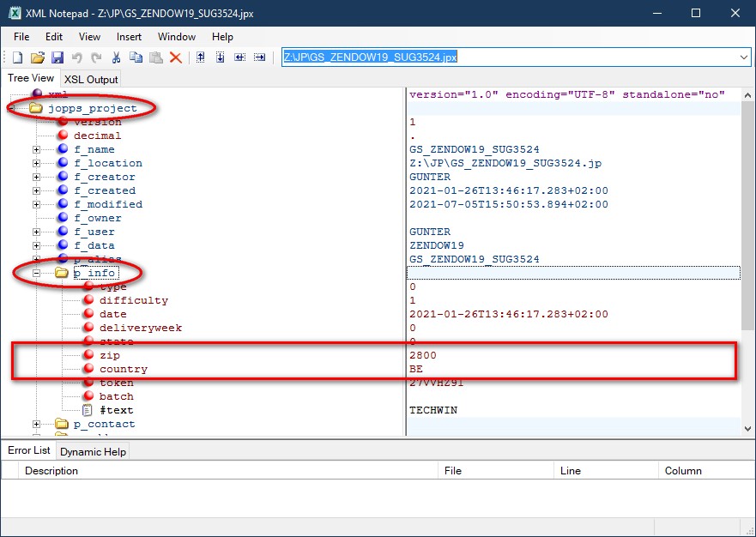Collapse the p_info node
The width and height of the screenshot is (756, 537).
37,274
